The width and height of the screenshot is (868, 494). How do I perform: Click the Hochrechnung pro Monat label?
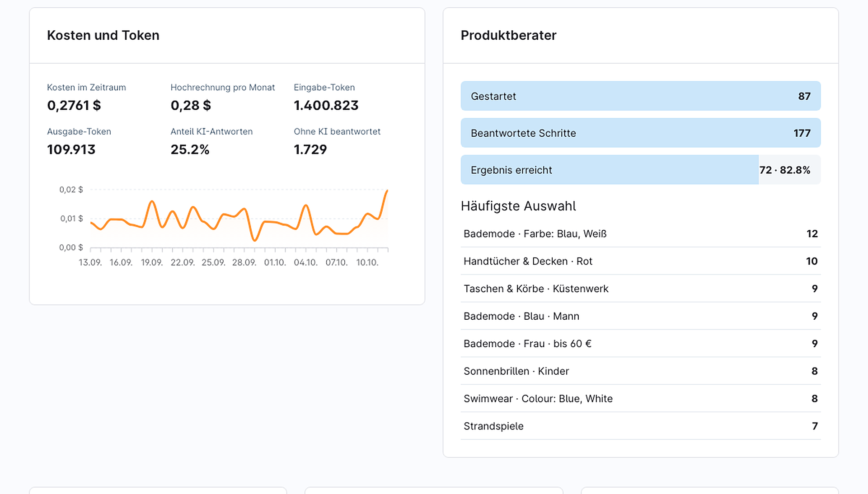click(x=222, y=88)
